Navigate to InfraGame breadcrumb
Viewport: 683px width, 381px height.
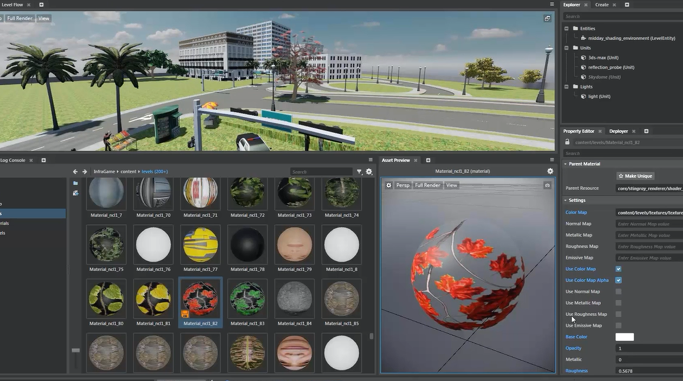tap(104, 172)
